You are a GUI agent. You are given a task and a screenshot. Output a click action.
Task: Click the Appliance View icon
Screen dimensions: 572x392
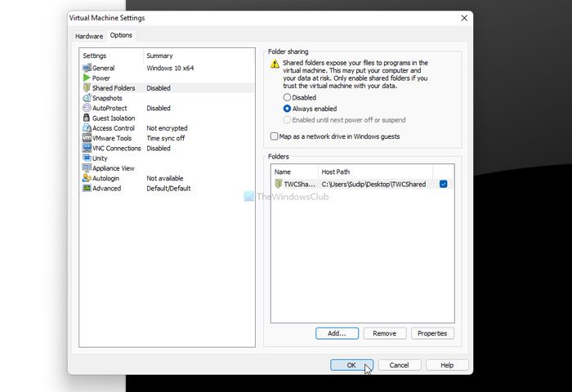coord(87,168)
